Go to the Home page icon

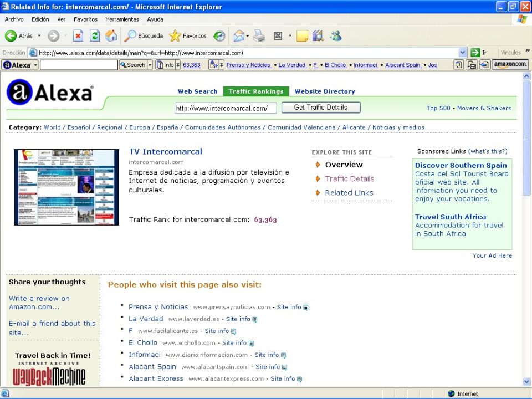click(x=111, y=36)
